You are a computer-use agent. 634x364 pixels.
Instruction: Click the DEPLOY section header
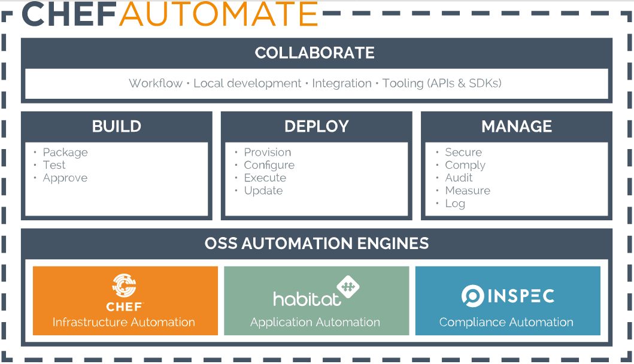(316, 126)
